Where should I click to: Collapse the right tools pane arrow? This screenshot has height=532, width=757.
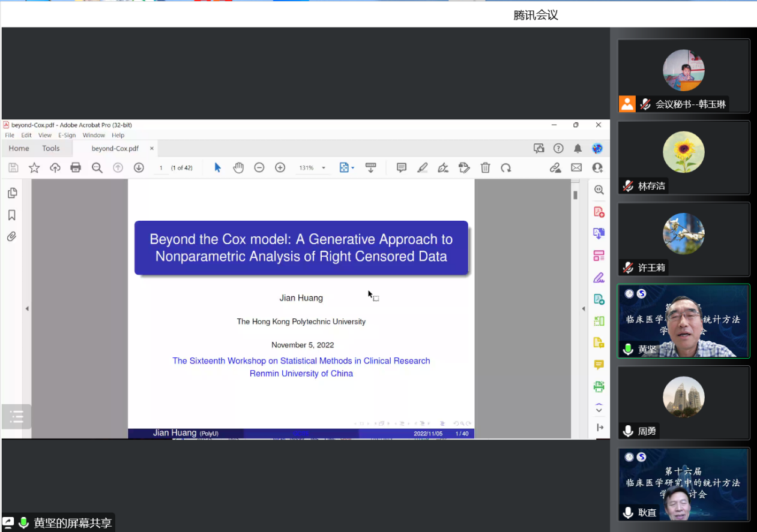(x=583, y=308)
